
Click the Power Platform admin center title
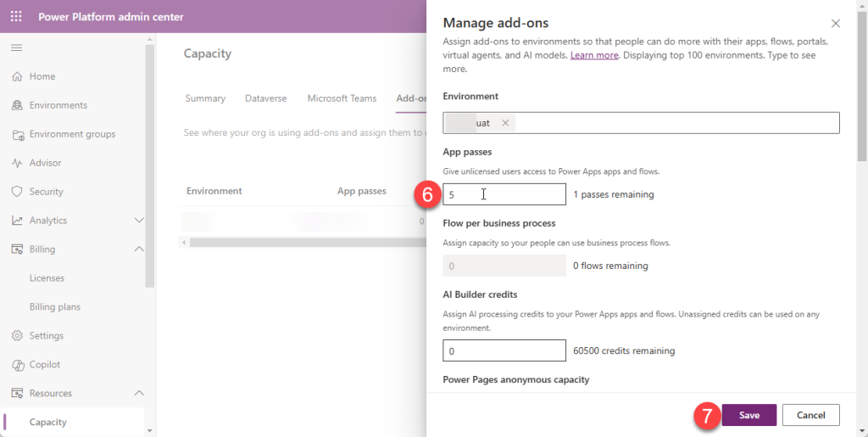(x=111, y=17)
